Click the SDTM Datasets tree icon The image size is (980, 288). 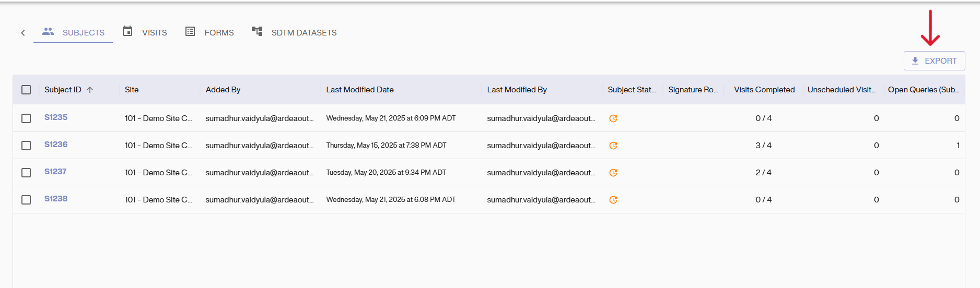tap(257, 31)
